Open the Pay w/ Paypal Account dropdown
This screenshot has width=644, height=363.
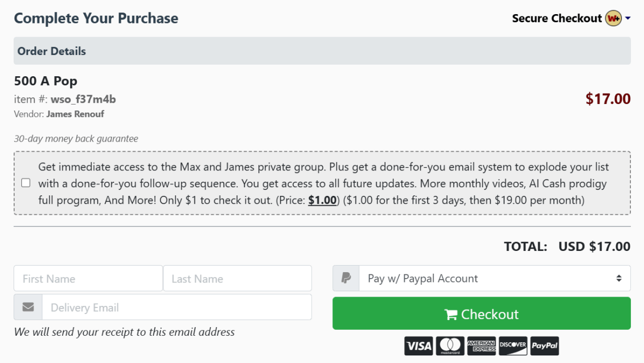494,279
